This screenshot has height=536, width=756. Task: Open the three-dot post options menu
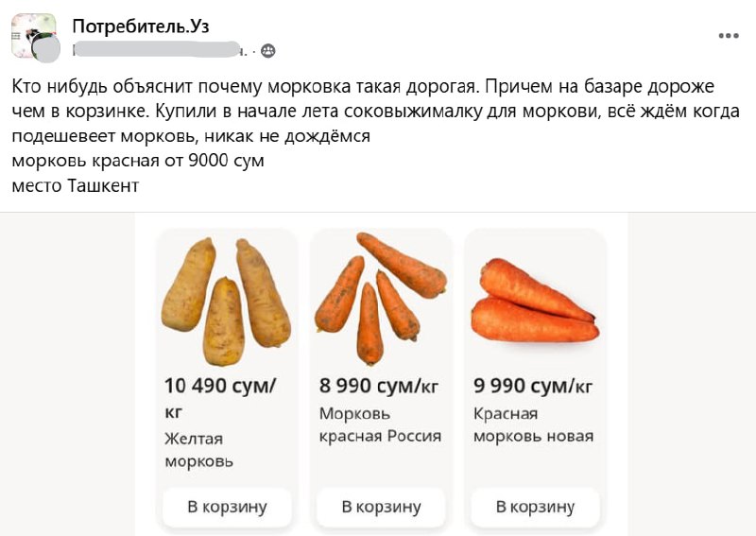point(728,36)
